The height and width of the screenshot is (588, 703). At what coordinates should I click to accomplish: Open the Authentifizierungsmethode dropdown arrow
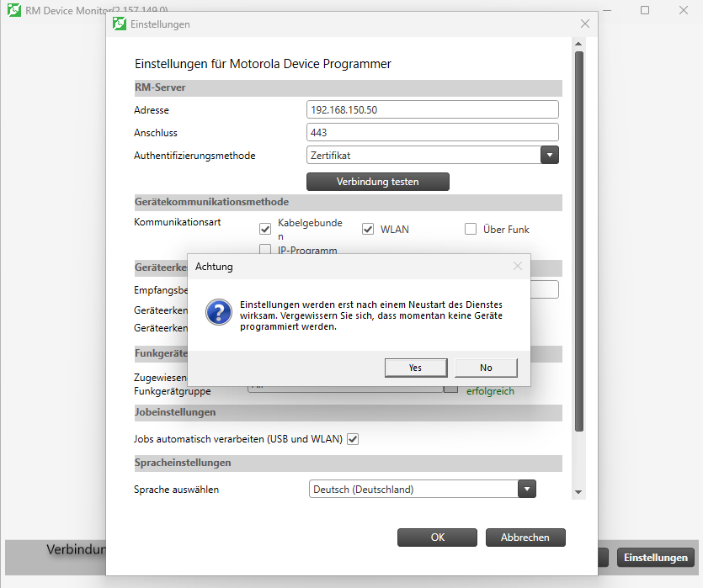549,156
